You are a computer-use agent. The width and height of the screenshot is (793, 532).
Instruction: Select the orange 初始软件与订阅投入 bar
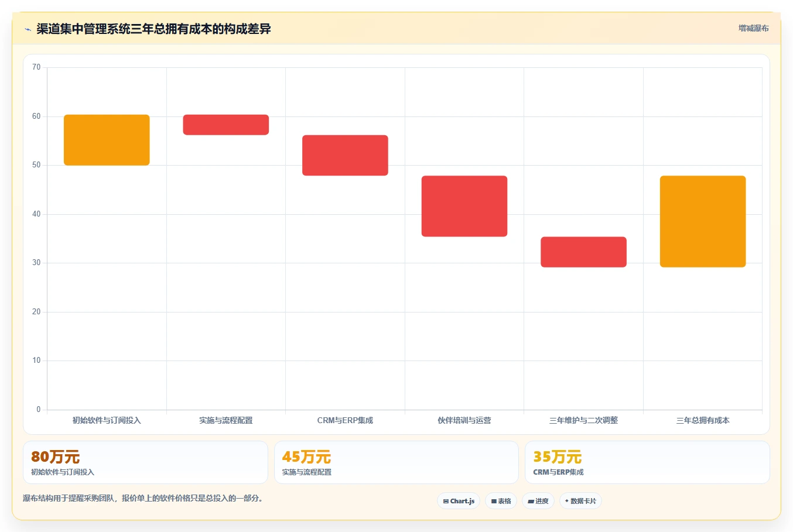point(107,140)
